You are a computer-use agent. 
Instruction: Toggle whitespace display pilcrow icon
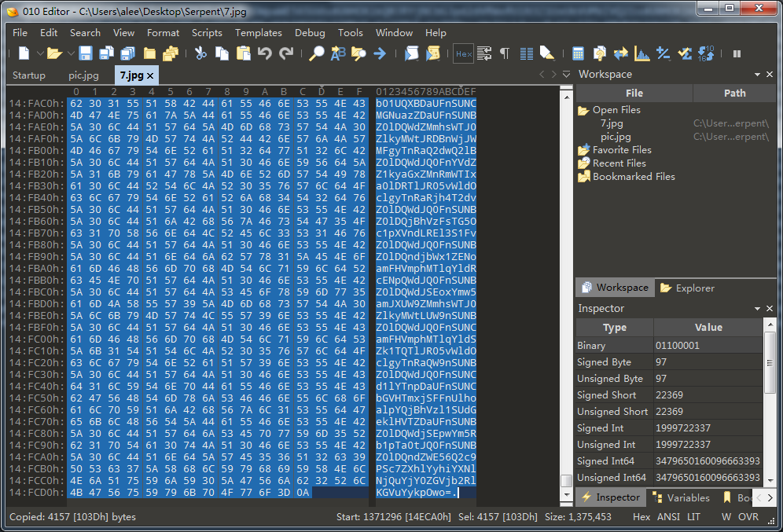pos(505,53)
